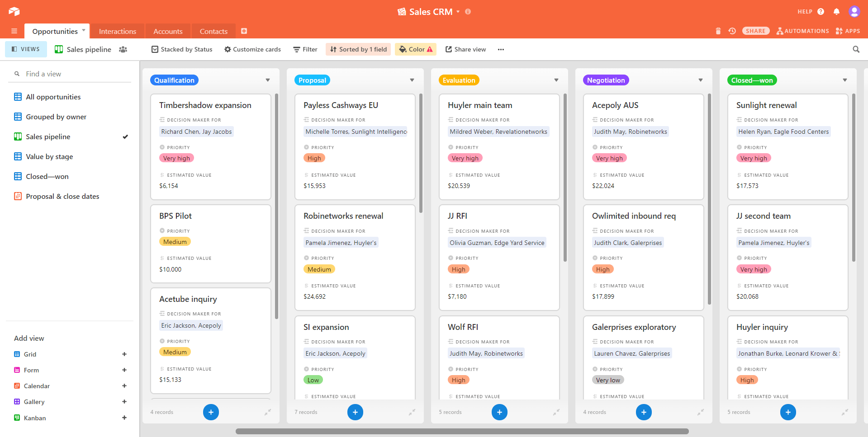Open Stacked by Status setting

click(x=182, y=49)
